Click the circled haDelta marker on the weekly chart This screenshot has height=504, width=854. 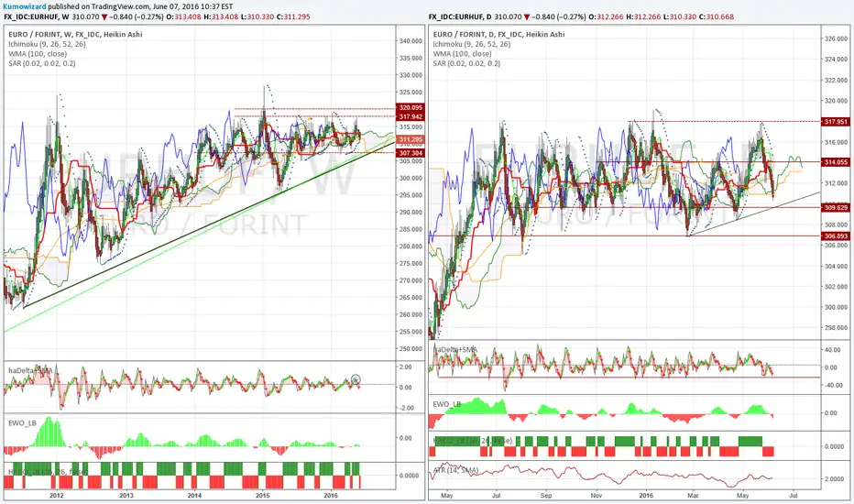[356, 378]
